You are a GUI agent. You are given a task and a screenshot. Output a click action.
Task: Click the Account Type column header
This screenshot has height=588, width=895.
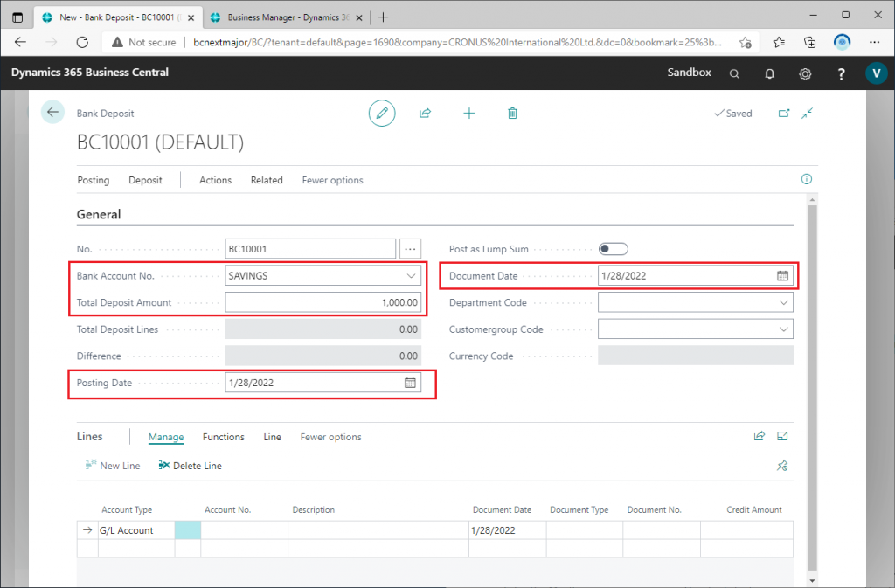[127, 510]
